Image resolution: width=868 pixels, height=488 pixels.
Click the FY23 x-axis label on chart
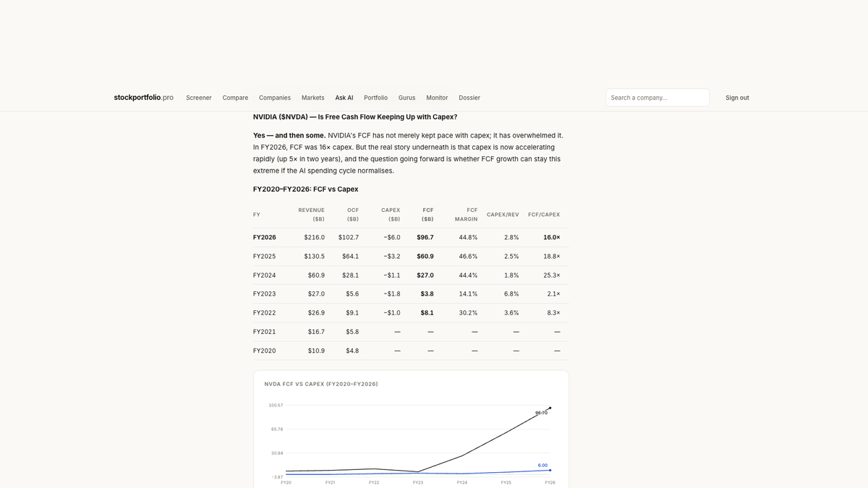(x=418, y=482)
